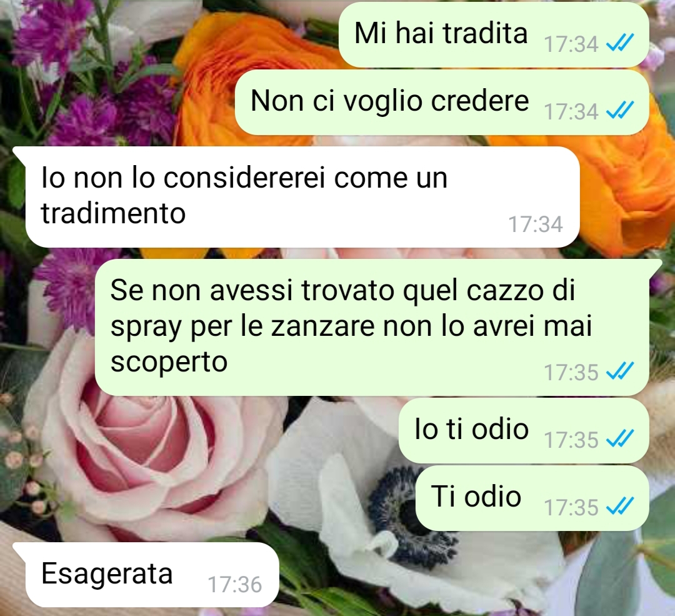The height and width of the screenshot is (616, 675).
Task: Tap the 17:36 timestamp next to 'Esagerata'
Action: click(234, 585)
